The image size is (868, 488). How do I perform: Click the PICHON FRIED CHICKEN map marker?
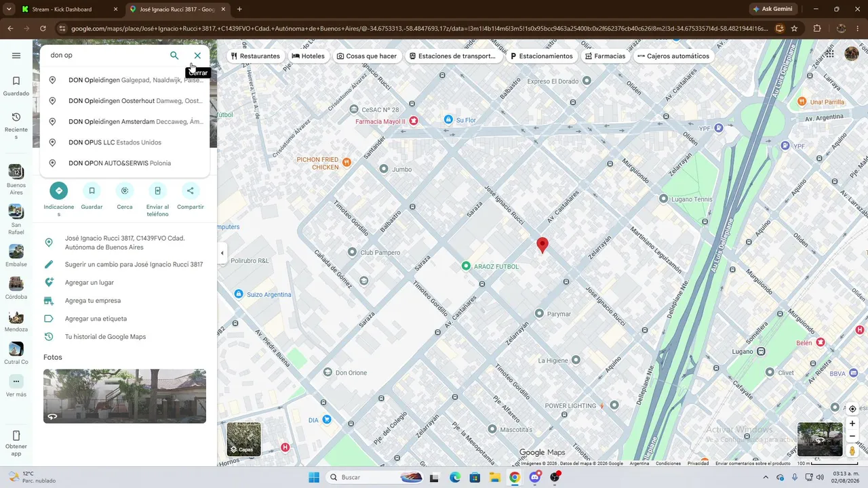347,162
